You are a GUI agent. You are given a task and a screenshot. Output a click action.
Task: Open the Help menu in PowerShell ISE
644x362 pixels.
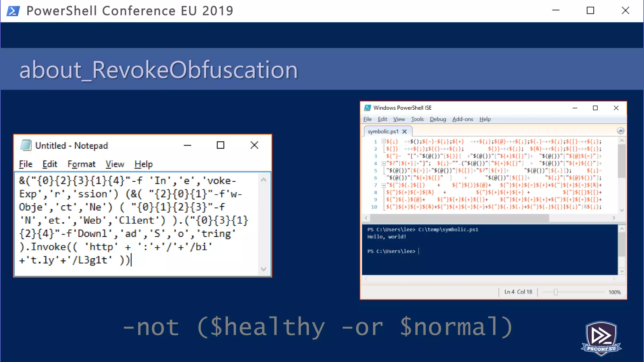tap(485, 119)
